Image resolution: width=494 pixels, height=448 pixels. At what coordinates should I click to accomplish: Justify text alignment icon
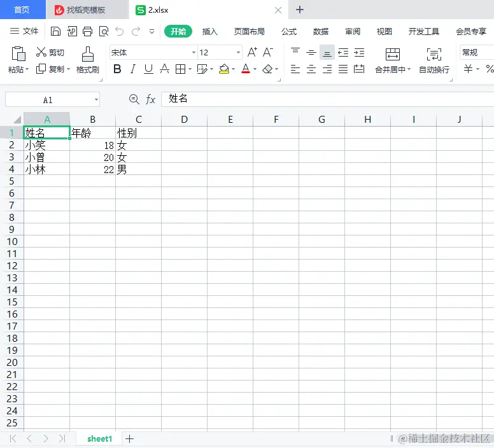coord(343,69)
